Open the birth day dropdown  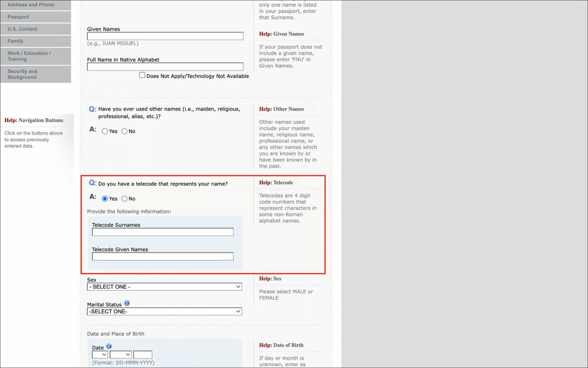(100, 355)
